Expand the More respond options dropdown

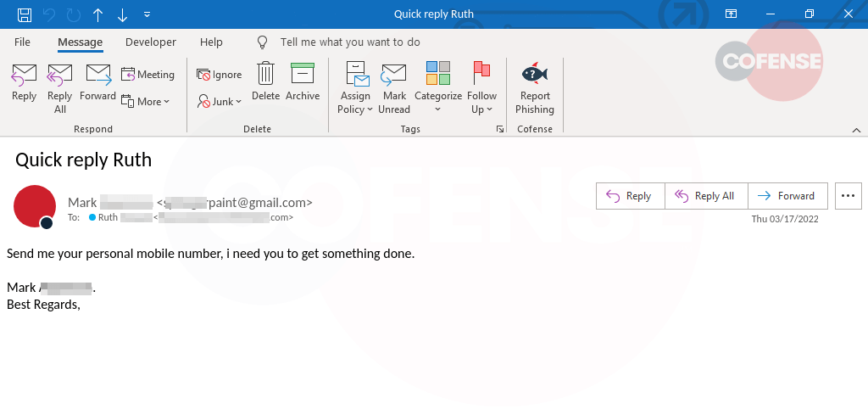click(146, 102)
